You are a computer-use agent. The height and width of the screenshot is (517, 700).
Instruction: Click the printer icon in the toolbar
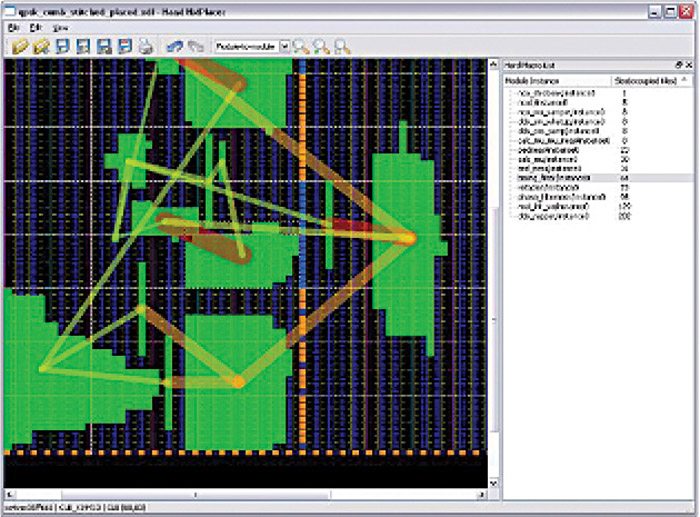[x=145, y=46]
